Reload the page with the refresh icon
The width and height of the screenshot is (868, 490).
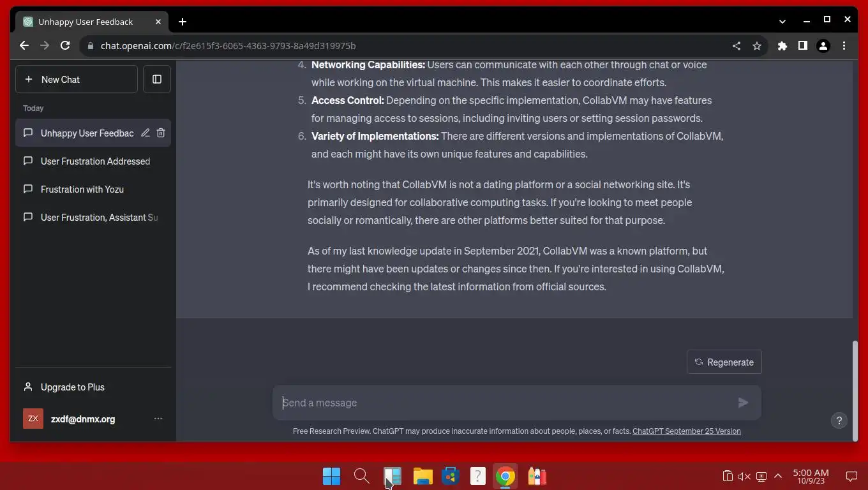65,46
